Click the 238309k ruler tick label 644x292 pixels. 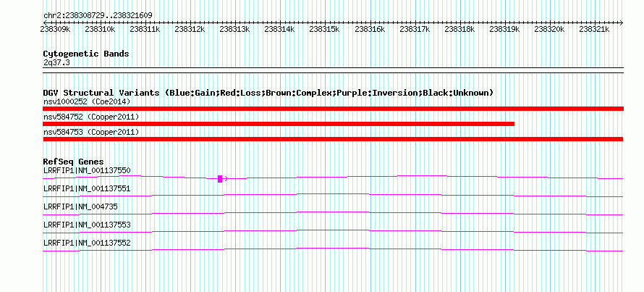[56, 30]
